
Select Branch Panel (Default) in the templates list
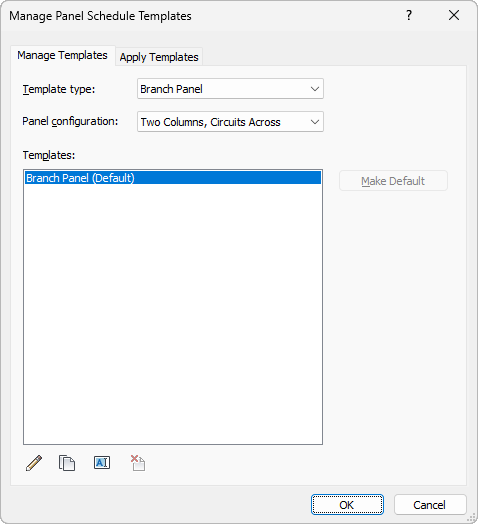tap(173, 178)
